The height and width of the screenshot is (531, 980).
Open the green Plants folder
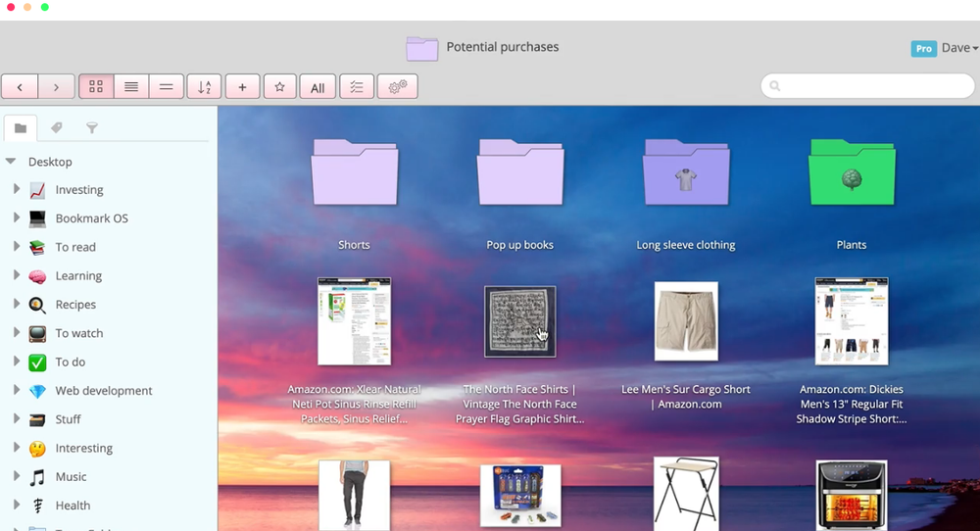852,173
